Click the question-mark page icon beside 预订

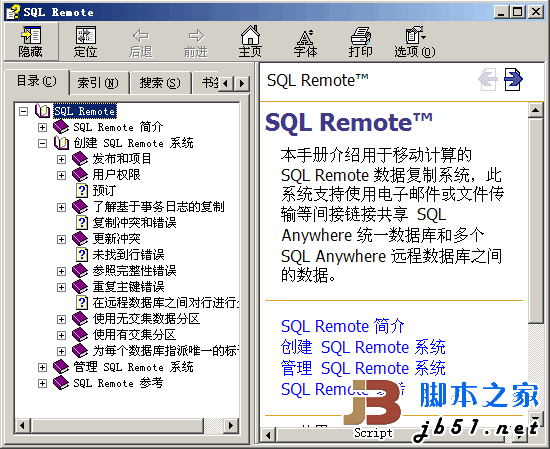pyautogui.click(x=82, y=190)
